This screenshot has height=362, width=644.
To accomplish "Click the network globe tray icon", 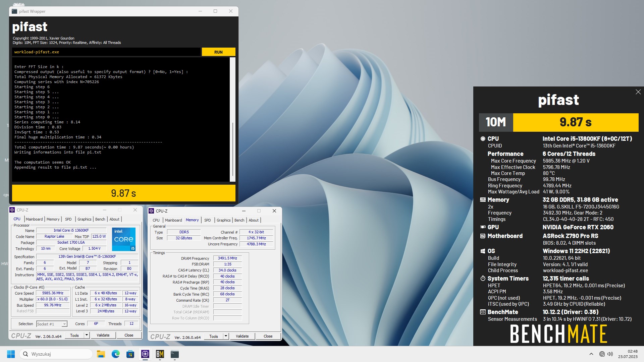I will tap(602, 354).
